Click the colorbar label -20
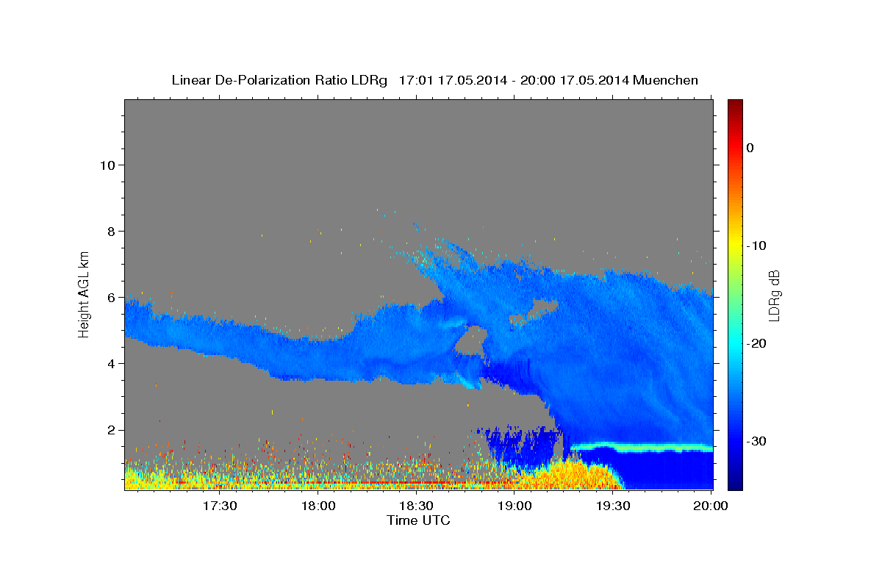Screen dimensions: 882x588 (x=756, y=343)
